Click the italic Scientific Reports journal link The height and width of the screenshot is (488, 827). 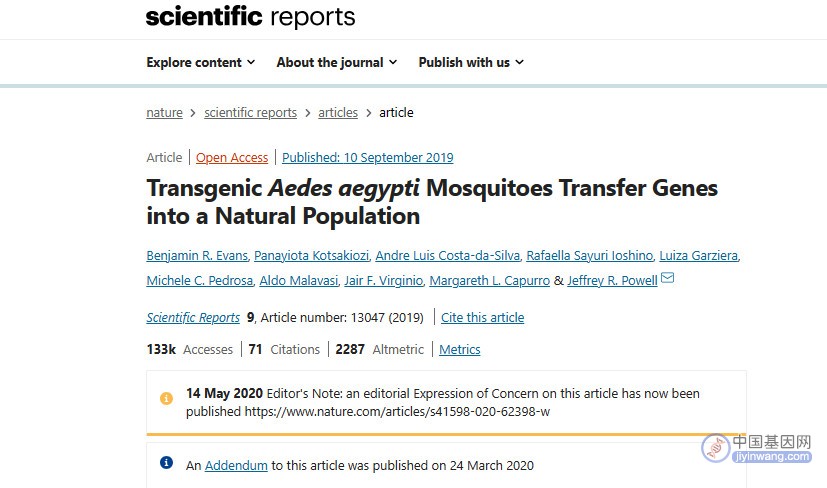[x=193, y=317]
